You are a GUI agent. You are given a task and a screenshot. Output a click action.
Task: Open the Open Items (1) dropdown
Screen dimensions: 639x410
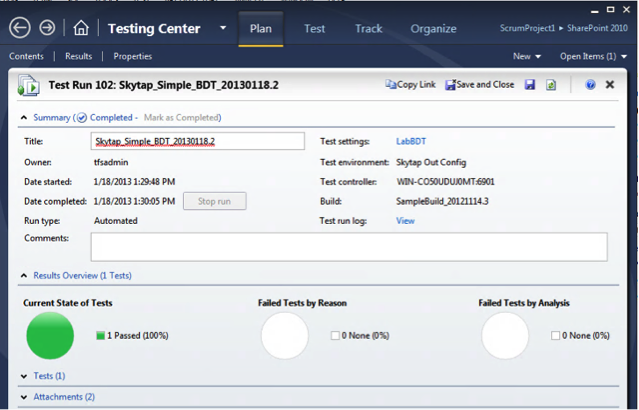point(593,56)
